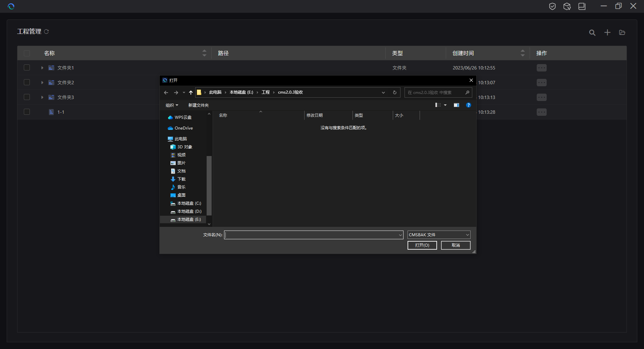The width and height of the screenshot is (644, 349).
Task: Click the 取消 button
Action: pos(455,245)
